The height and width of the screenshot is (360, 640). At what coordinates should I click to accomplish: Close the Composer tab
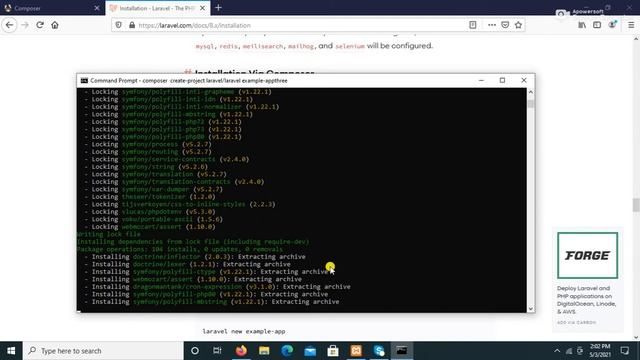pyautogui.click(x=97, y=8)
